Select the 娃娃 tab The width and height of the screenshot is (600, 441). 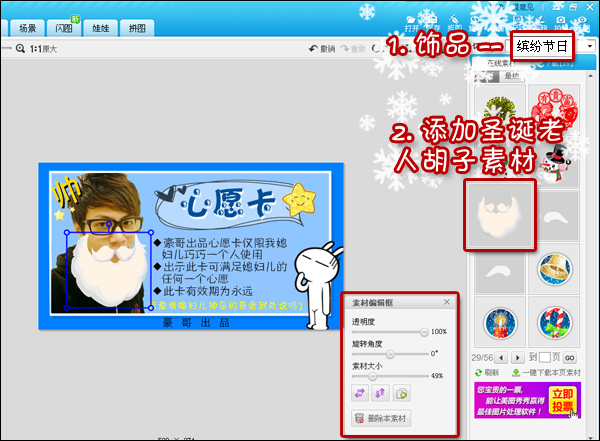[102, 28]
